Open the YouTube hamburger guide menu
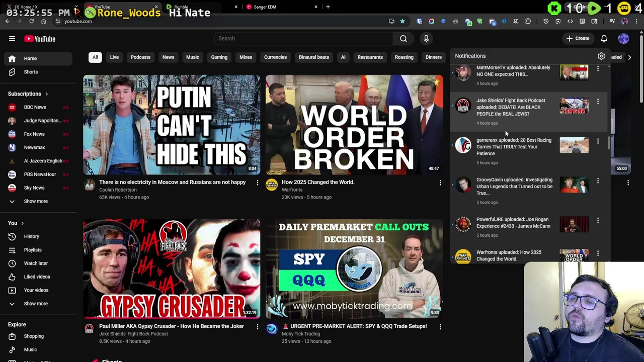The width and height of the screenshot is (644, 362). (x=12, y=39)
